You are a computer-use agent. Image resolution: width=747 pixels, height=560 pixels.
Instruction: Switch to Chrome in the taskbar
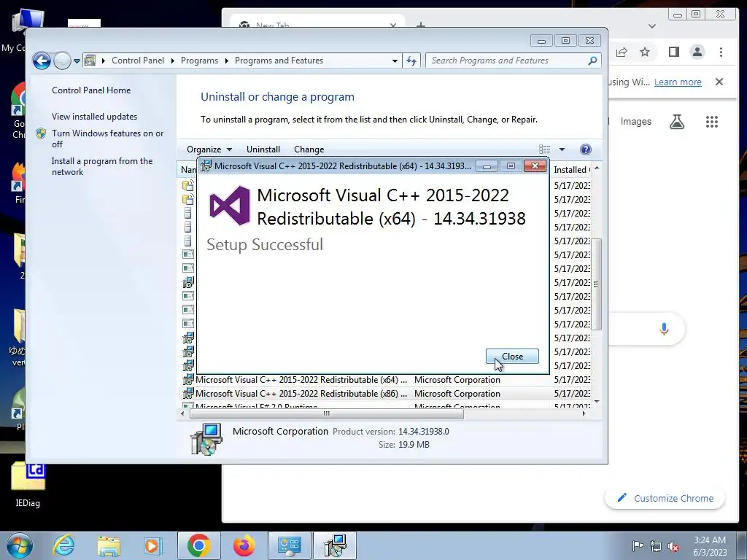pyautogui.click(x=198, y=545)
